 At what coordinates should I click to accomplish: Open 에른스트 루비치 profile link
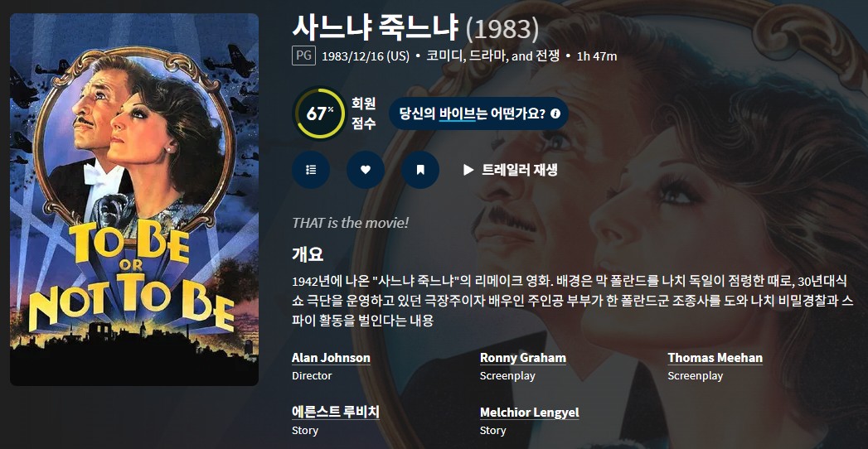[x=336, y=413]
